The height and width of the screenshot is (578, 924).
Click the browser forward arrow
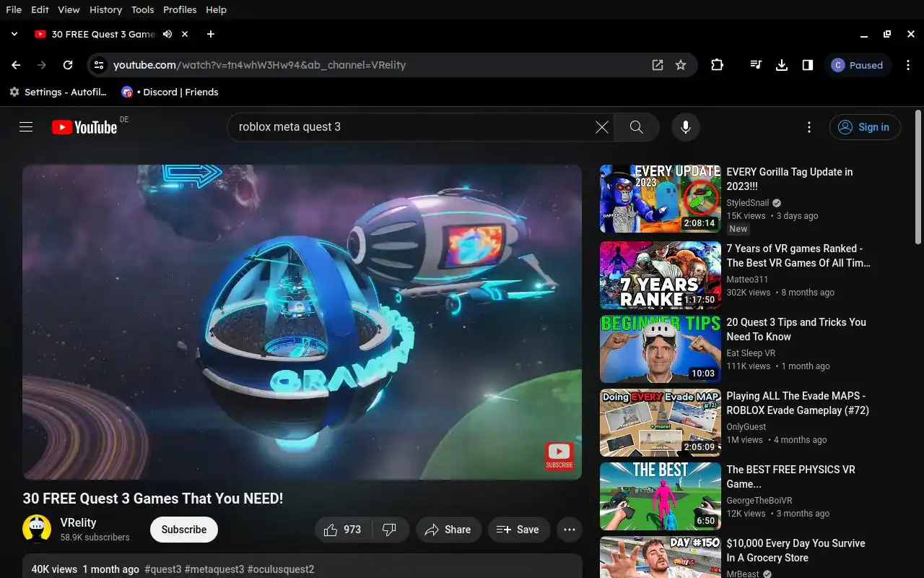42,65
